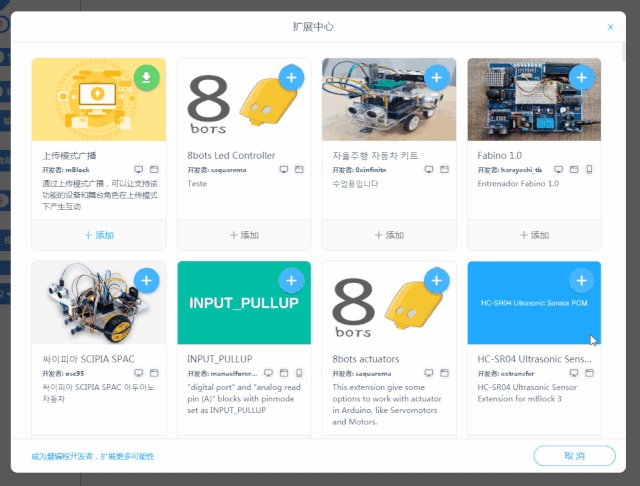Click the title "8bots actuators"
640x486 pixels.
(366, 359)
